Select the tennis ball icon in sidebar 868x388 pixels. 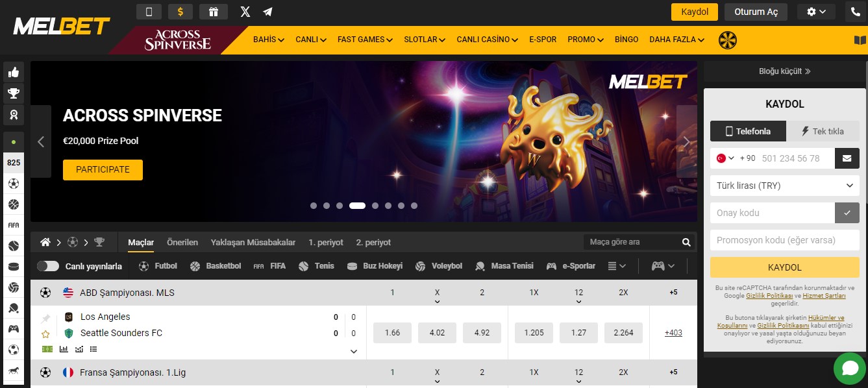(14, 246)
